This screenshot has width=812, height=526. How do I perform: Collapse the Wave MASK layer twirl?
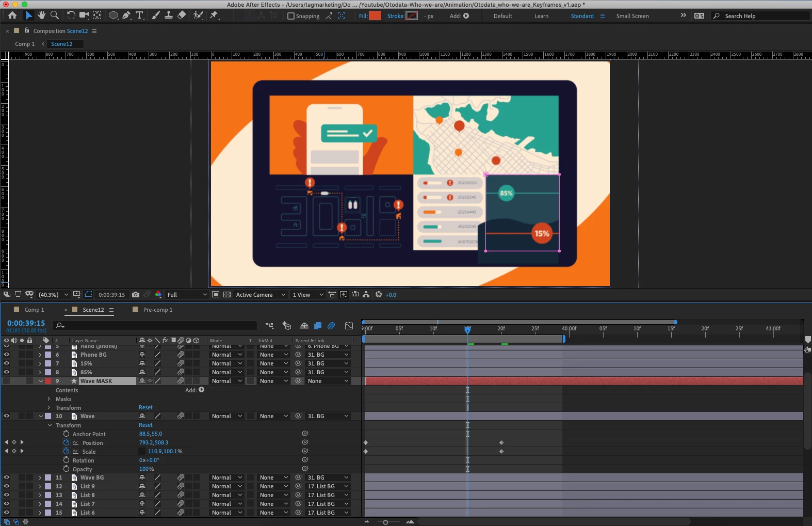(41, 381)
